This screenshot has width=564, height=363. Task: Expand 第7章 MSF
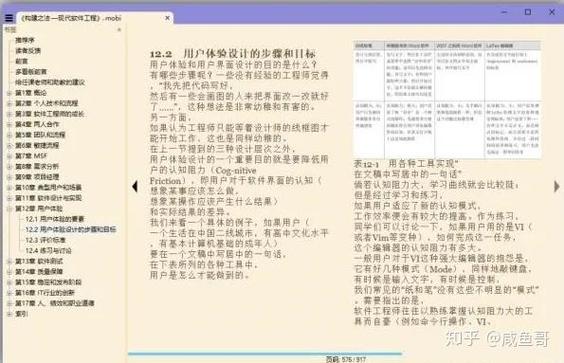(9, 156)
